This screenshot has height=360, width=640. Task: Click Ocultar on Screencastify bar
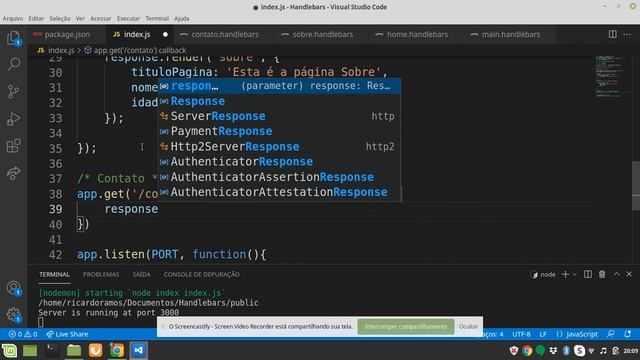(x=468, y=327)
